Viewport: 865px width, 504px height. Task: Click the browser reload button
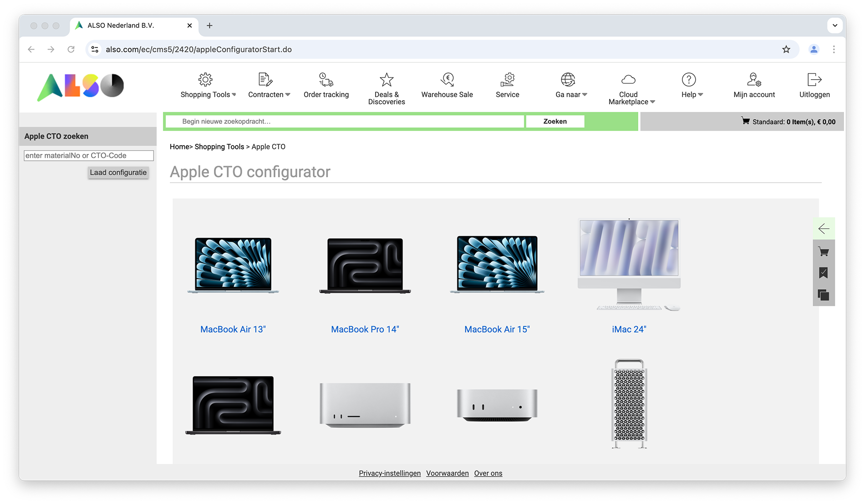point(71,49)
